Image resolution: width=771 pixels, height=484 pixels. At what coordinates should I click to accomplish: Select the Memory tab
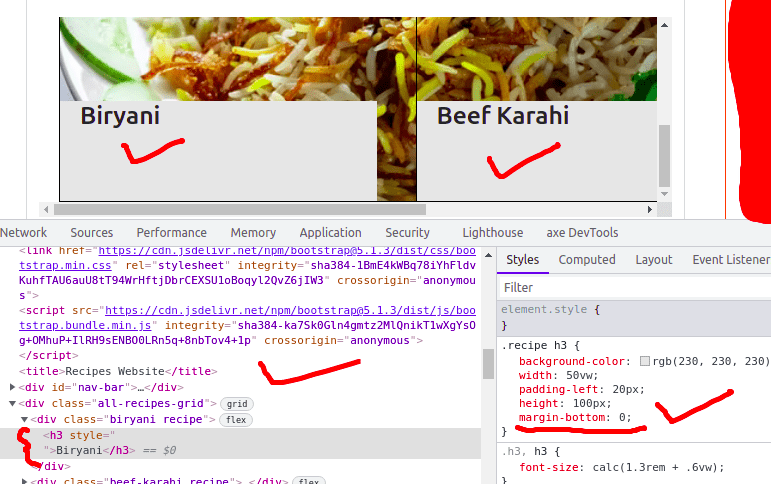253,232
